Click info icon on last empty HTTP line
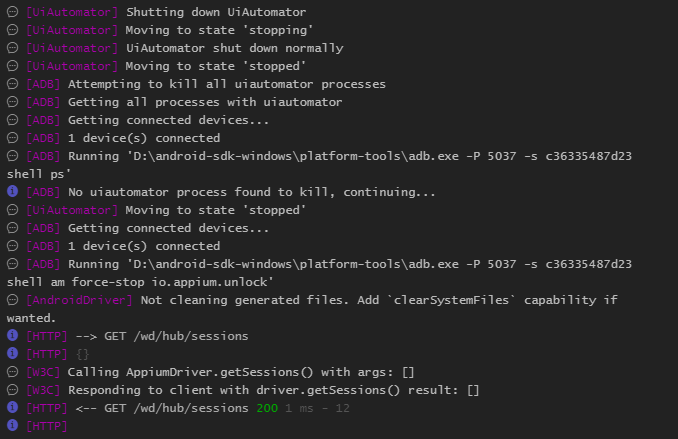678x439 pixels. pyautogui.click(x=13, y=425)
